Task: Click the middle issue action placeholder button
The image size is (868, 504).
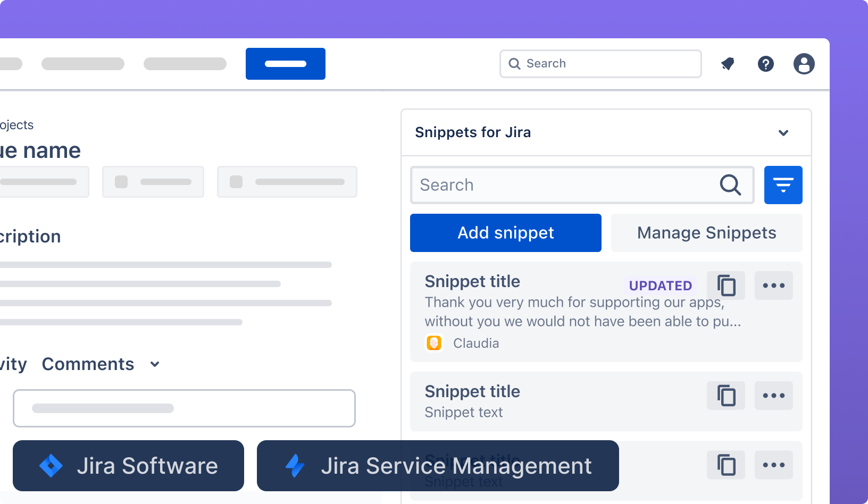Action: point(153,182)
